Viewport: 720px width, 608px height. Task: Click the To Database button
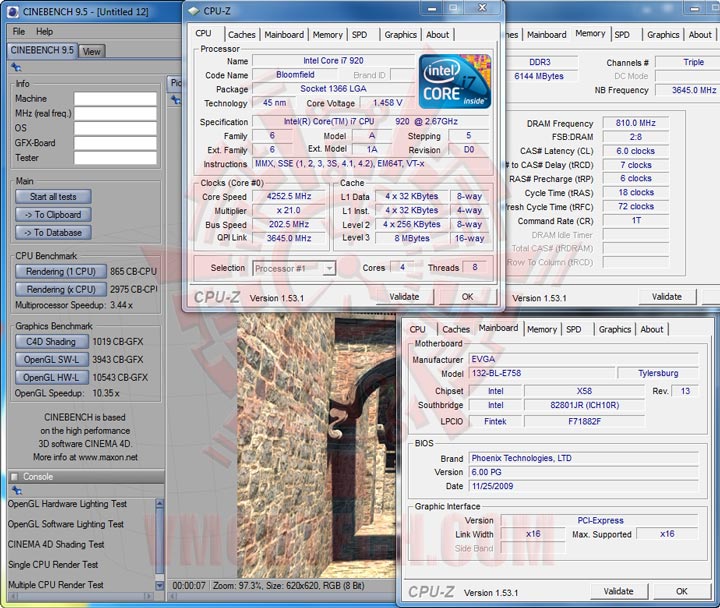tap(53, 232)
